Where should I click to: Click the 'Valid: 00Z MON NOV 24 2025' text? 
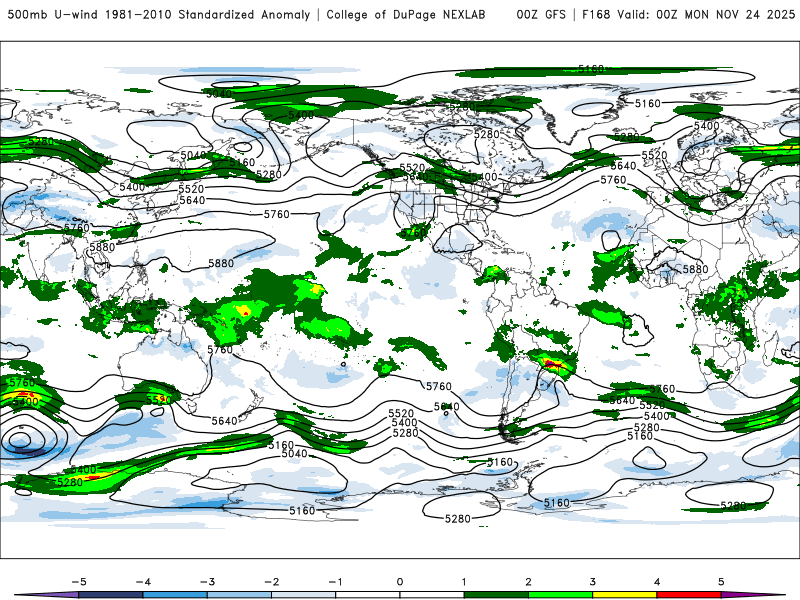706,14
